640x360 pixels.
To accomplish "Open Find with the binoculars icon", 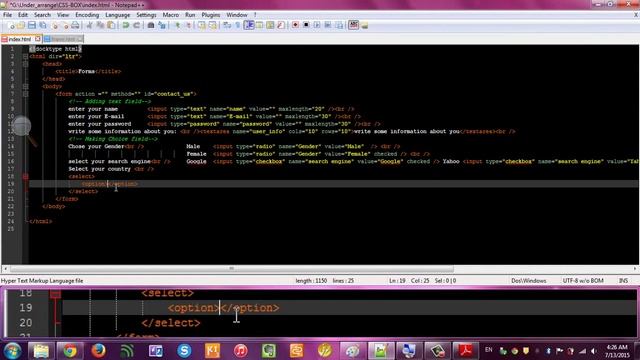I will click(x=151, y=25).
